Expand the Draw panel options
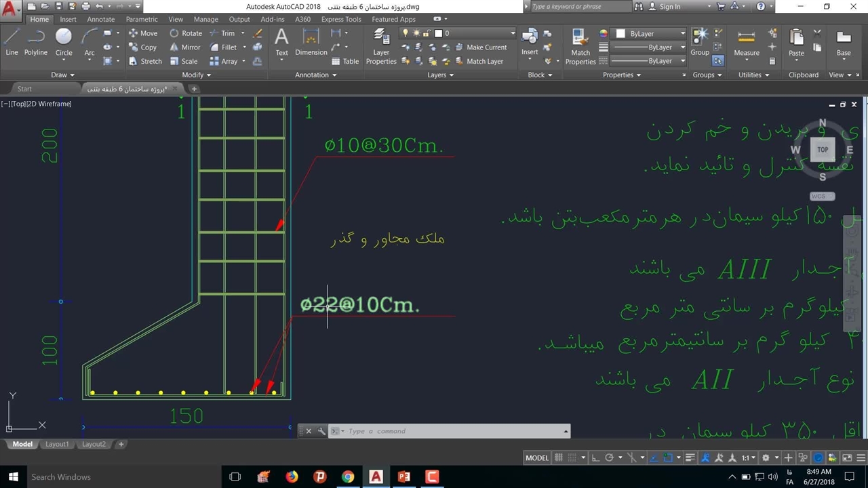The image size is (868, 488). point(63,75)
